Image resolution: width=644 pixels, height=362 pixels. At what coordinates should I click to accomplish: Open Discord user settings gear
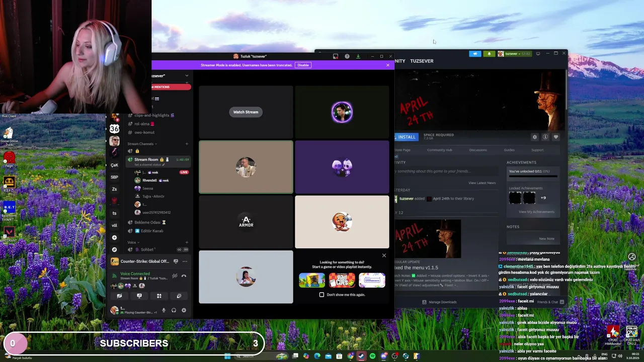(184, 310)
